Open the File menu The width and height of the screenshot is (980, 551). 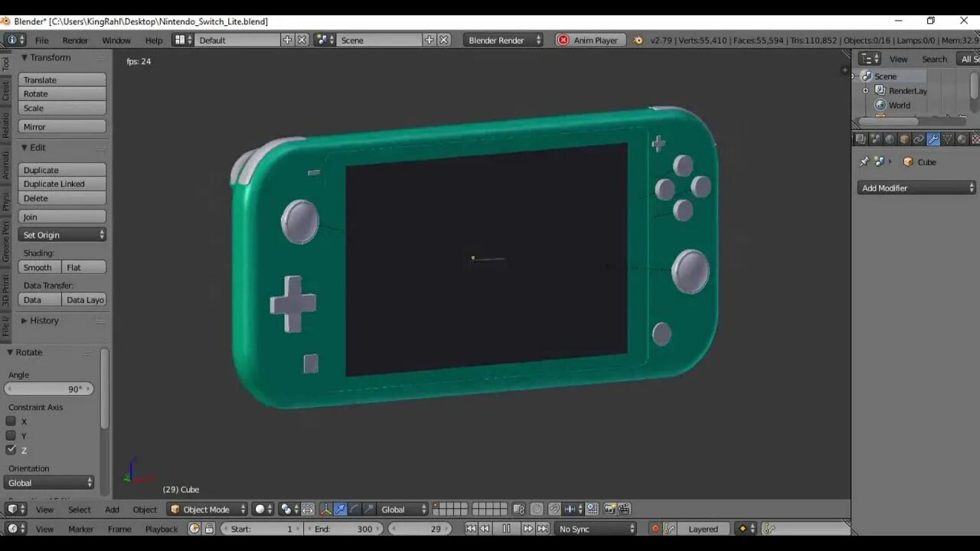tap(41, 40)
